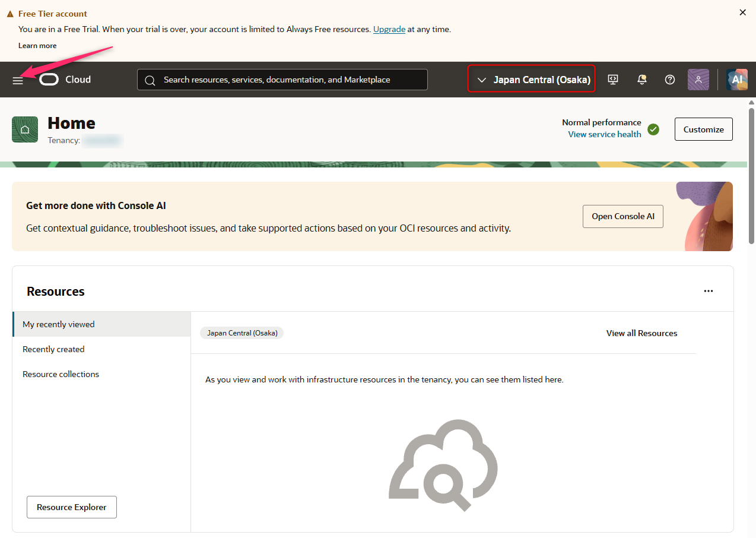Open View service health link
Viewport: 756px width, 538px height.
click(605, 134)
